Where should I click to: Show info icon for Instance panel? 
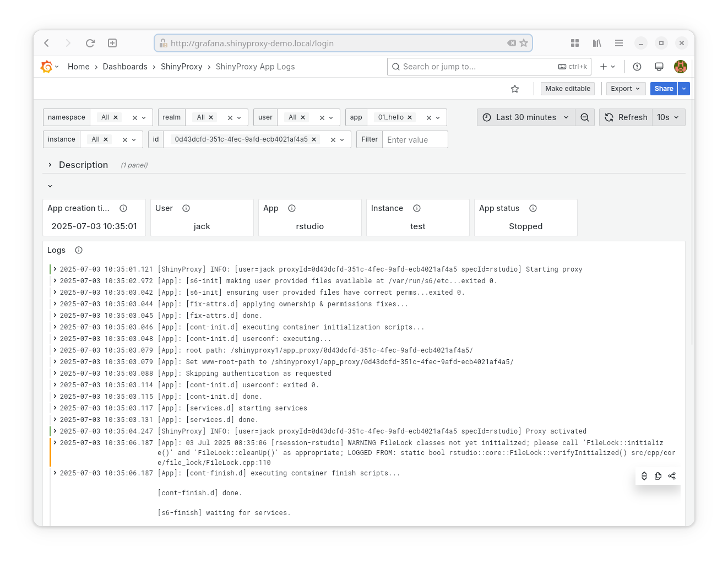[x=417, y=208]
